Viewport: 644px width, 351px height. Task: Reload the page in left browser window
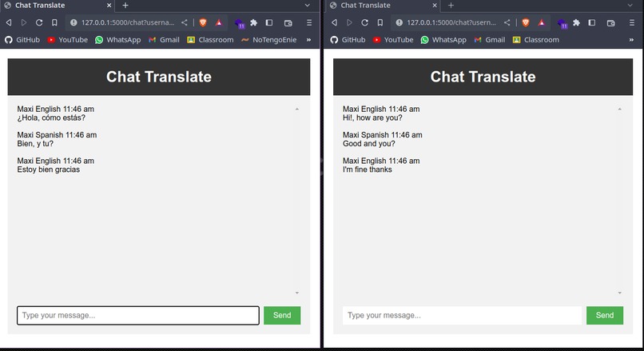39,22
